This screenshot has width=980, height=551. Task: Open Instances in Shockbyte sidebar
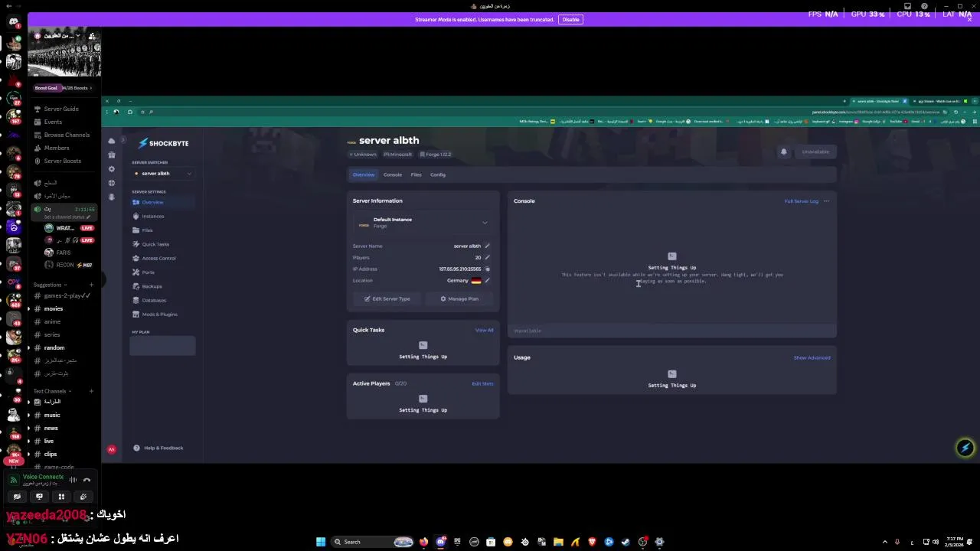[162, 216]
